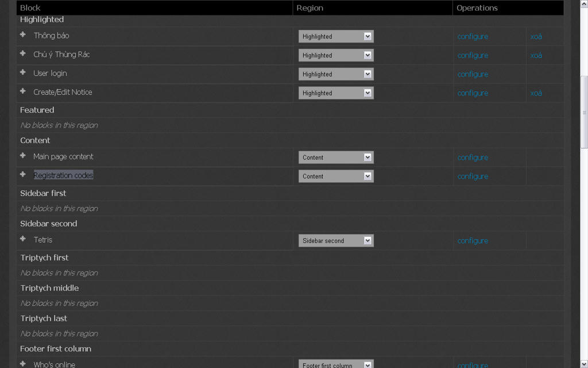
Task: Click the Main page content drag handle
Action: point(23,156)
